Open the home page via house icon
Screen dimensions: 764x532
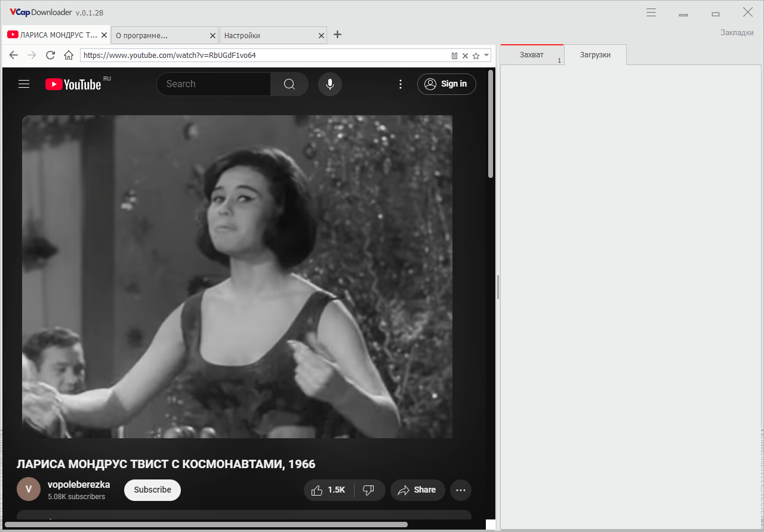click(69, 55)
